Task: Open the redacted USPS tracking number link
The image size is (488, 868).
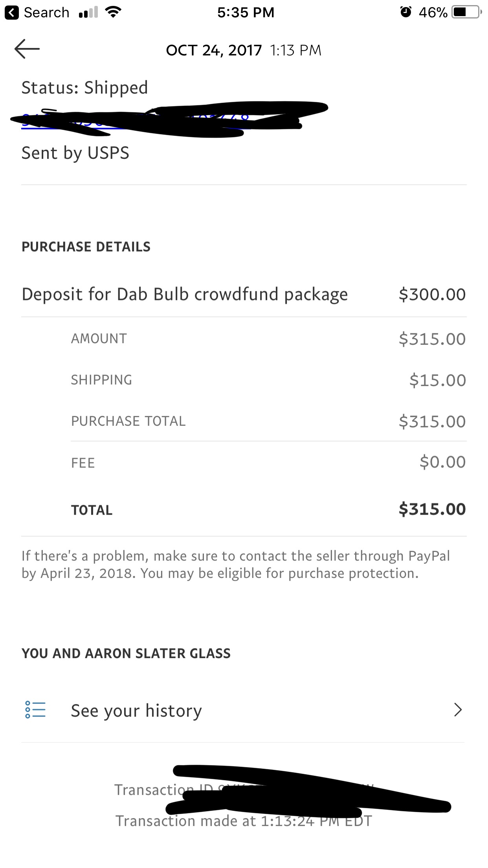Action: (x=136, y=121)
